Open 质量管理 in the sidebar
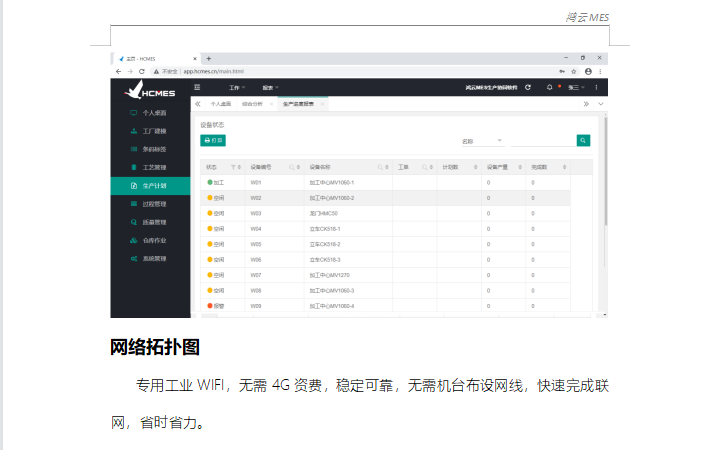The width and height of the screenshot is (717, 450). 153,222
